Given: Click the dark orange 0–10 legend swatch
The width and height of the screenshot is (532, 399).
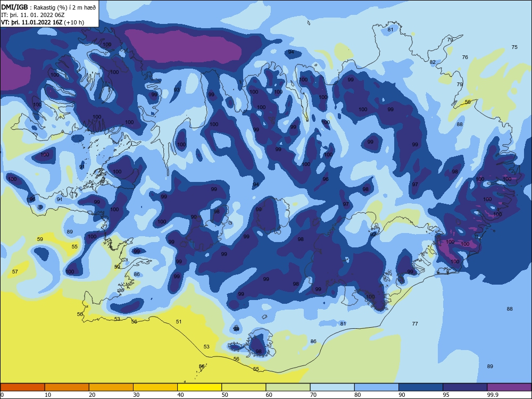Looking at the screenshot, I should 22,387.
